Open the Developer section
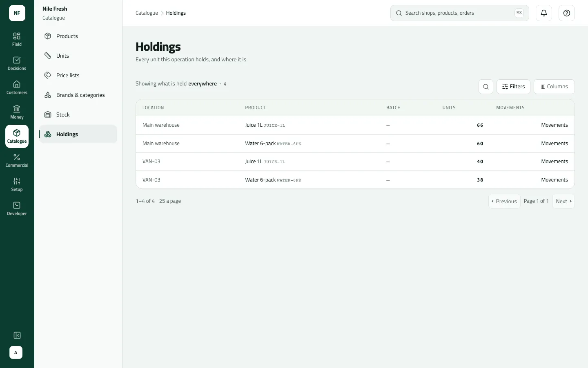This screenshot has width=588, height=368. pyautogui.click(x=17, y=209)
